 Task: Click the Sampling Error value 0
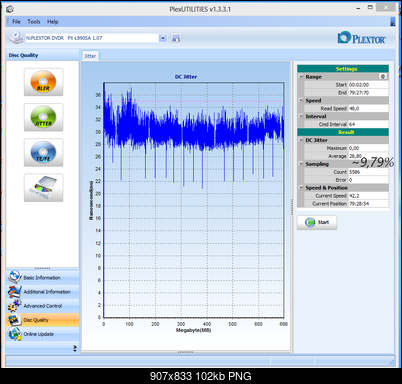coord(368,180)
